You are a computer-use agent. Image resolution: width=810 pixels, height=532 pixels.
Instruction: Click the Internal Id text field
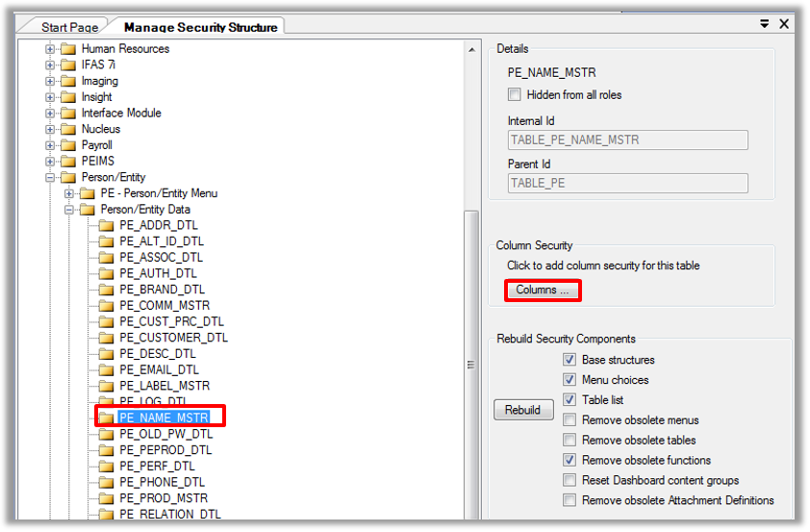click(627, 140)
